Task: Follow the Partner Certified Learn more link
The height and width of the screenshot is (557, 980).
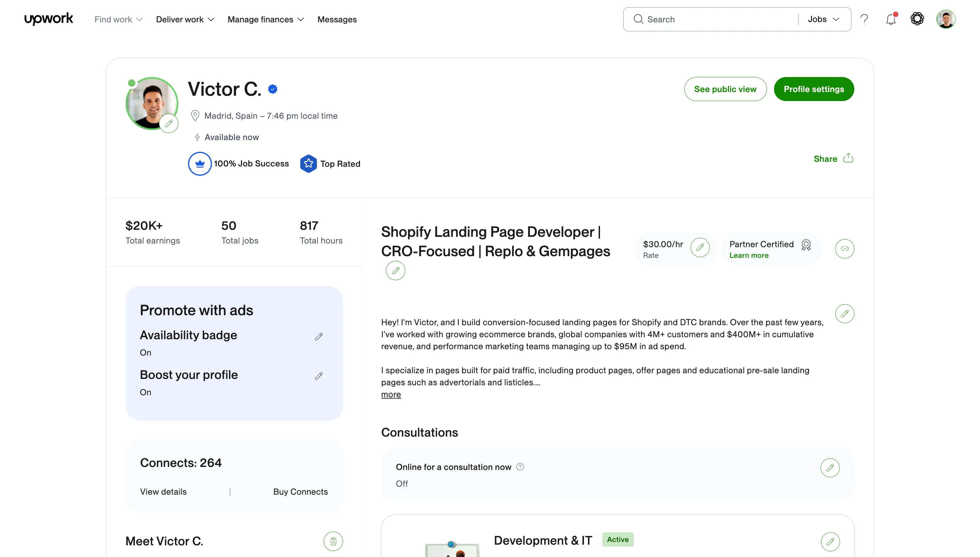Action: click(x=749, y=255)
